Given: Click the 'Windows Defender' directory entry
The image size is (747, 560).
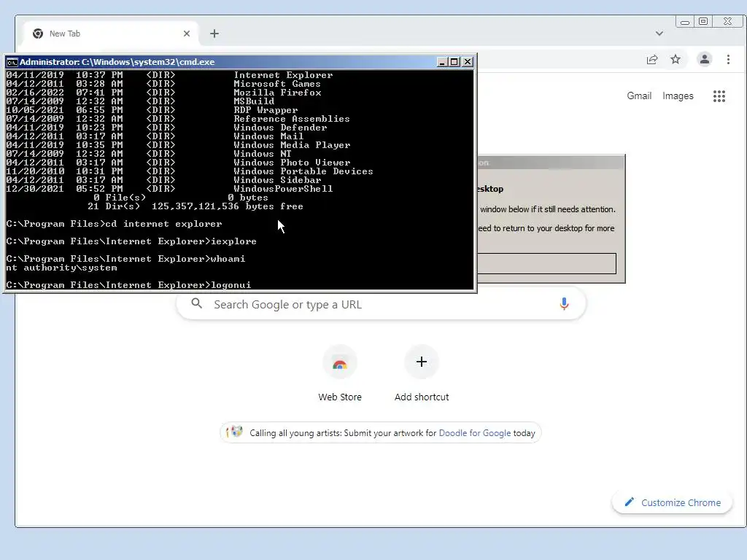Looking at the screenshot, I should [280, 128].
